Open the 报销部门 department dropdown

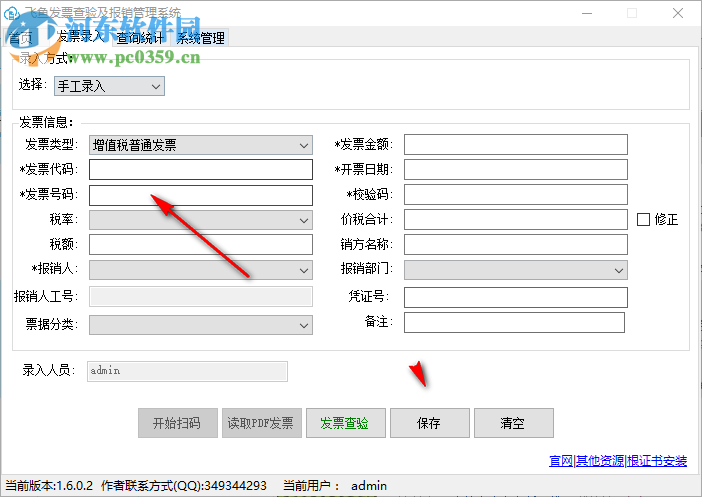(516, 270)
